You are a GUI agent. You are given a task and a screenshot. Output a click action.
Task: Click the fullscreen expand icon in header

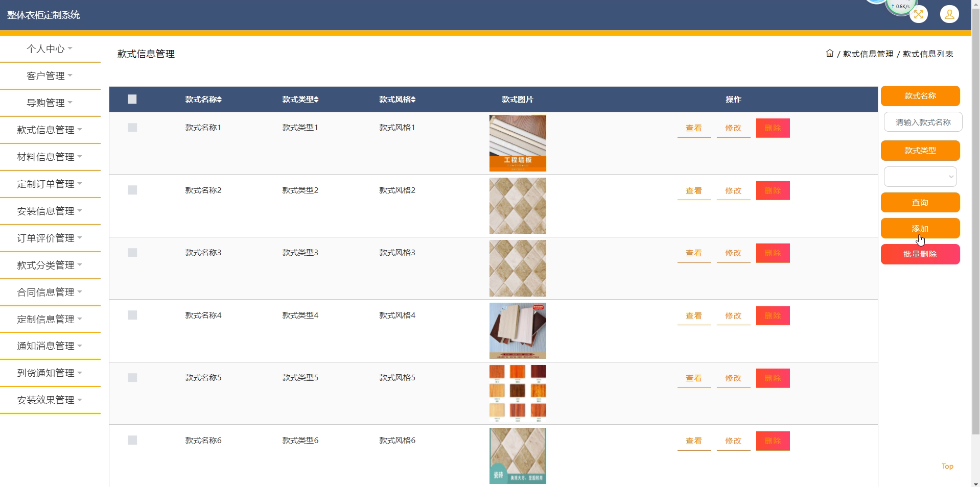tap(919, 14)
